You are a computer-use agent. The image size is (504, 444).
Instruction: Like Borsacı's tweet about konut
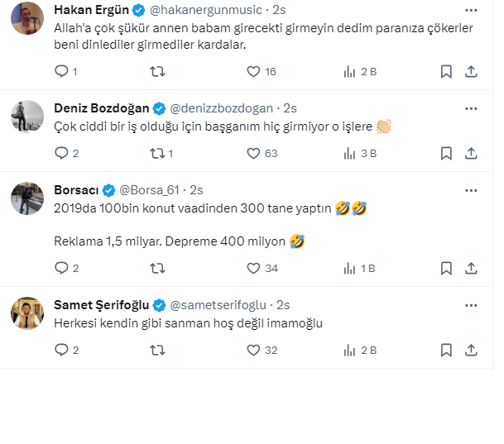point(254,268)
